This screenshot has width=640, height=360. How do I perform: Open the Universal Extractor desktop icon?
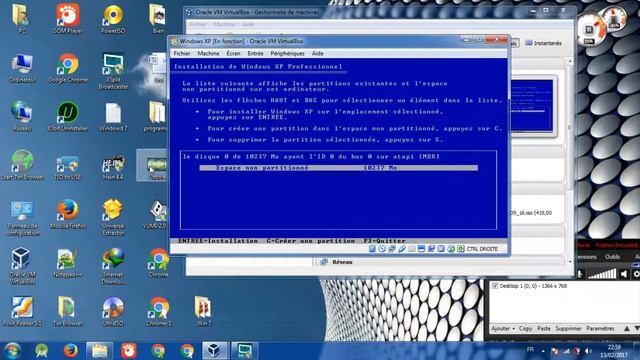(113, 217)
